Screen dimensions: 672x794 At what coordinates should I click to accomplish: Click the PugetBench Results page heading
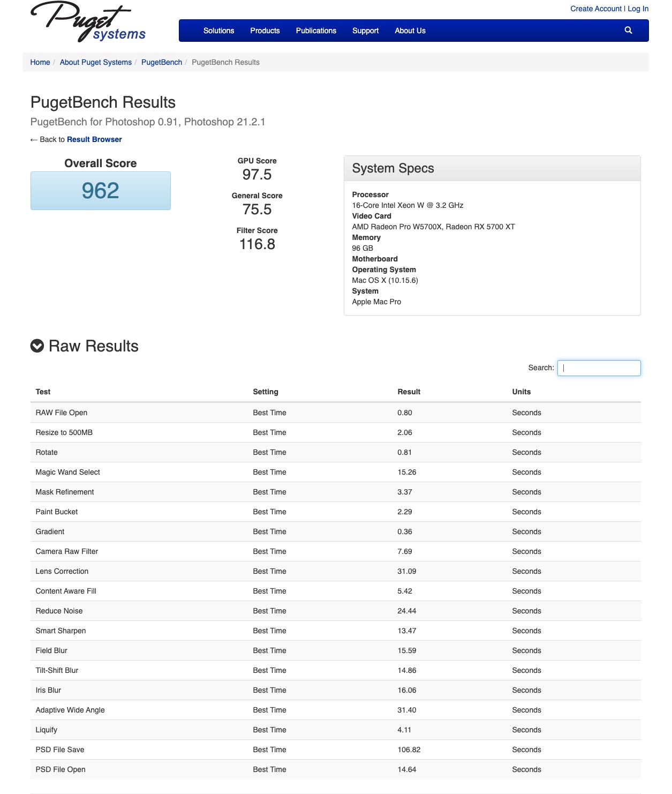[x=103, y=102]
